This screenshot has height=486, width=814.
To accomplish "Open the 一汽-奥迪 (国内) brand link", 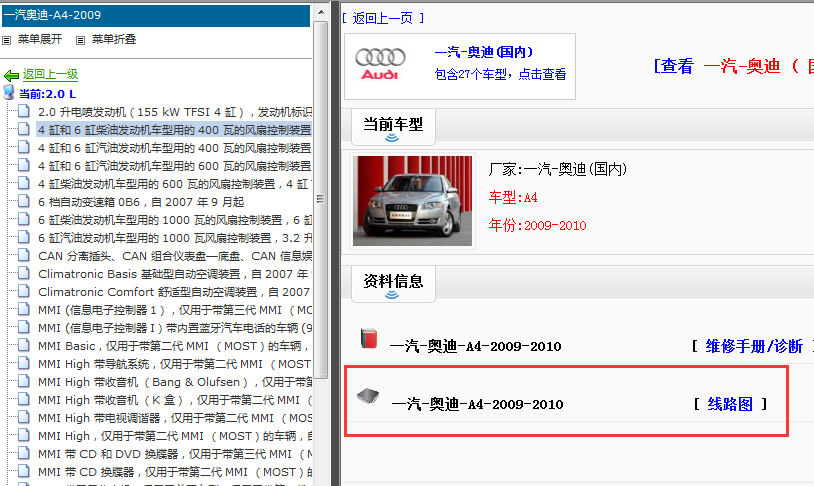I will pyautogui.click(x=484, y=52).
